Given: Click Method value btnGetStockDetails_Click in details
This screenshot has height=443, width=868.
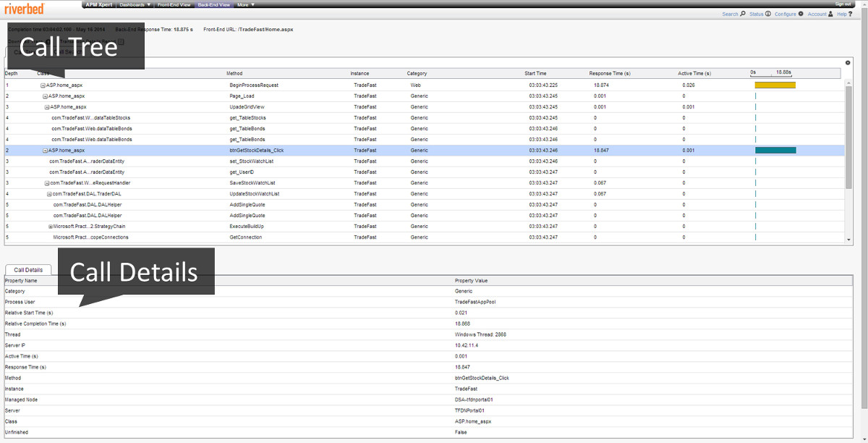Looking at the screenshot, I should pyautogui.click(x=482, y=378).
